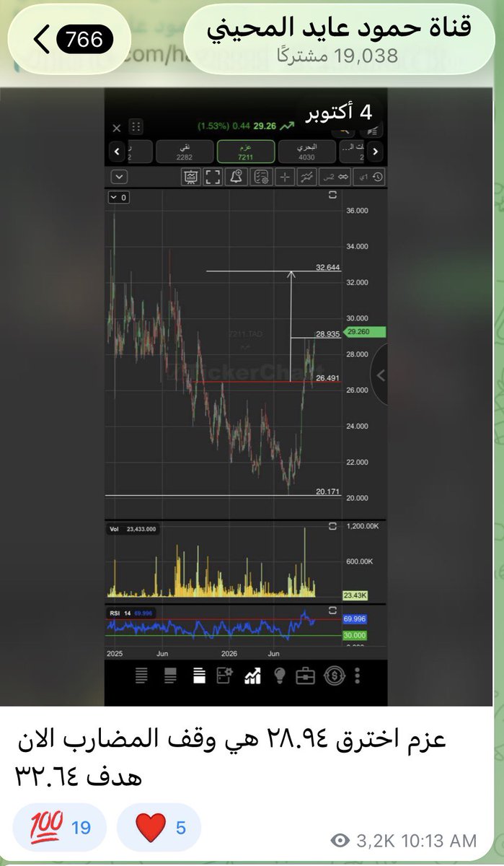Open the rising bar chart icon in bottom bar
Viewport: 504px width, 866px height.
252,675
